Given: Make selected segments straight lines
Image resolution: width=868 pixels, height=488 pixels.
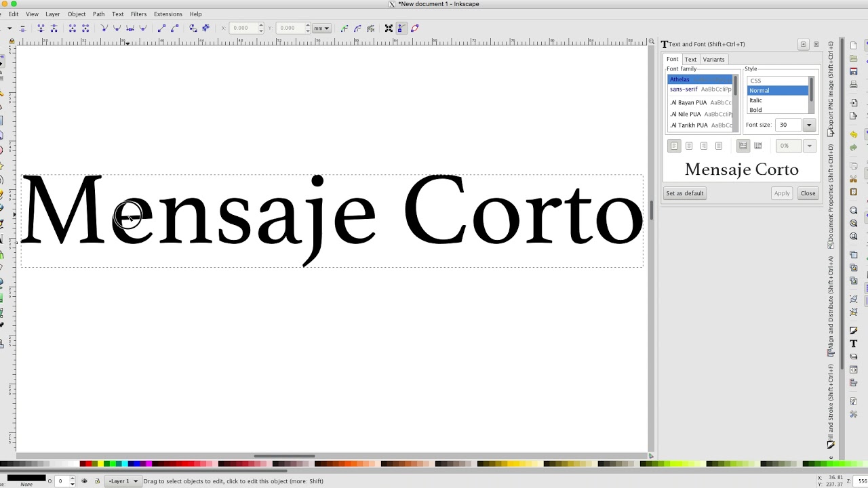Looking at the screenshot, I should 161,28.
